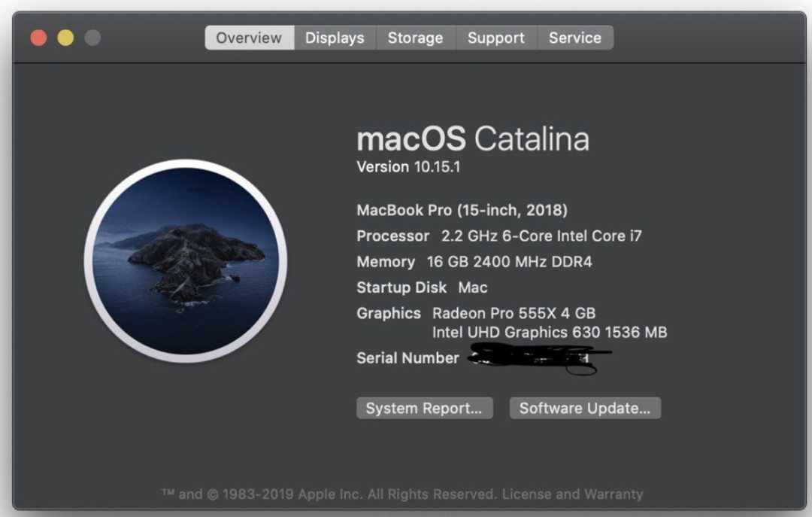Click the Processor label

393,236
